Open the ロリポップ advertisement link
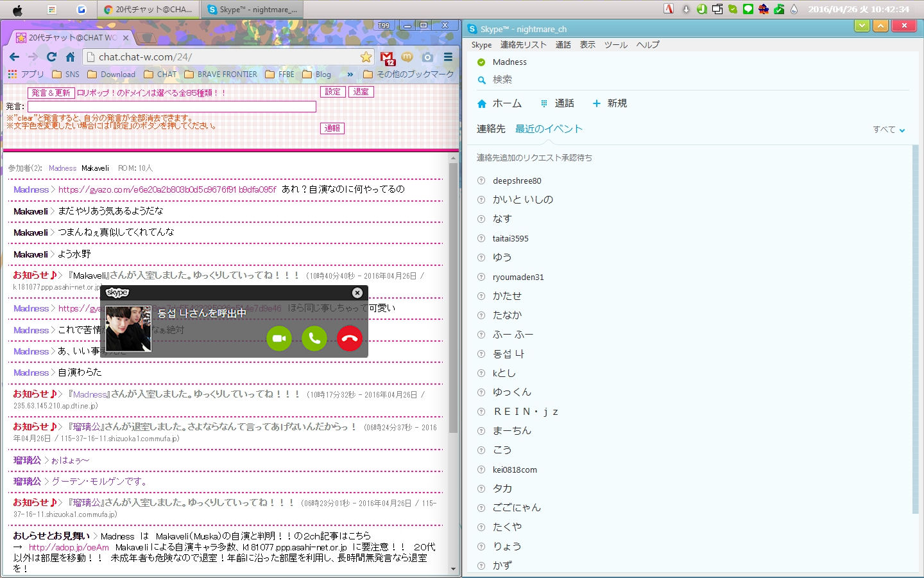 click(151, 93)
